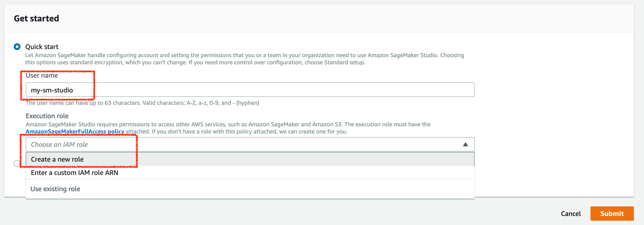Image resolution: width=644 pixels, height=225 pixels.
Task: Click the Get started panel heading
Action: [x=36, y=19]
